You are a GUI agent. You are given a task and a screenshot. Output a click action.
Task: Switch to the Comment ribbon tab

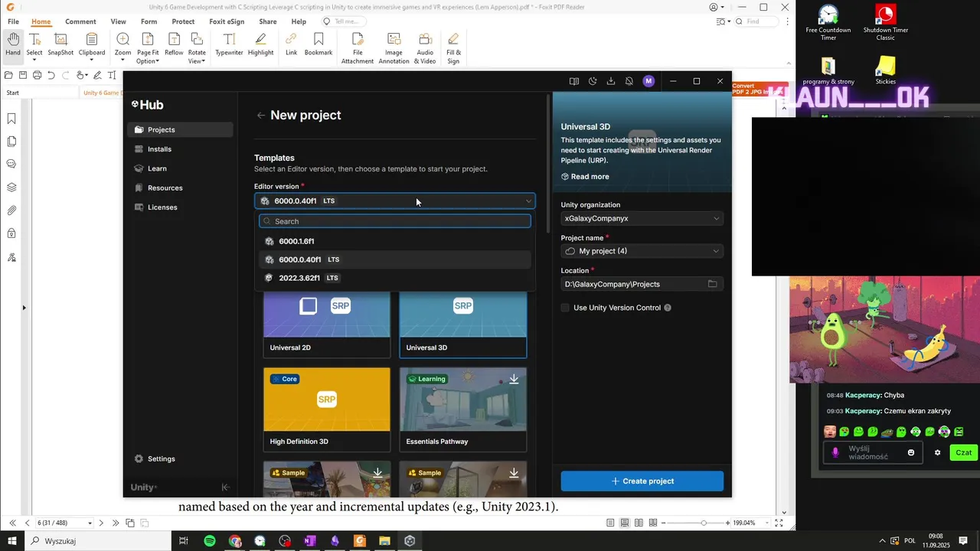click(80, 21)
